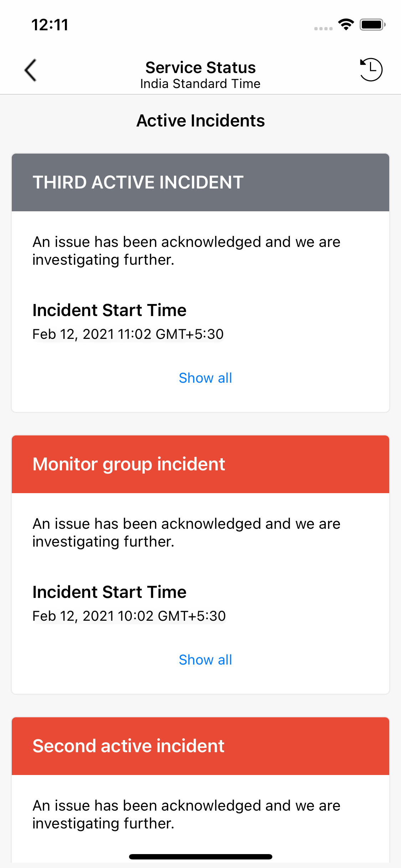Tap India Standard Time subtitle
The height and width of the screenshot is (868, 401).
[200, 84]
